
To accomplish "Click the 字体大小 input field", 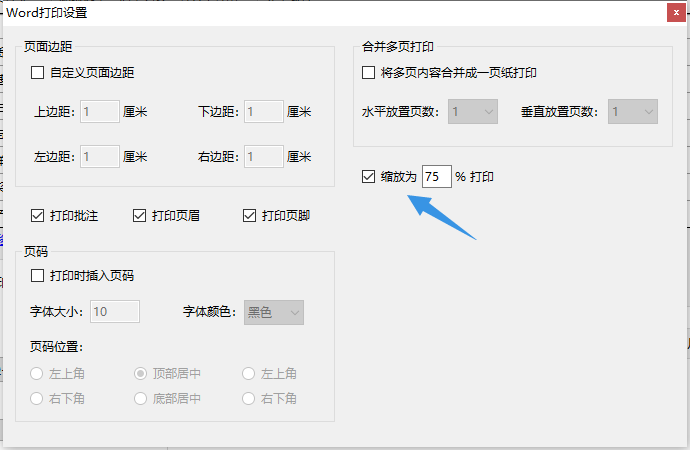I will coord(115,312).
